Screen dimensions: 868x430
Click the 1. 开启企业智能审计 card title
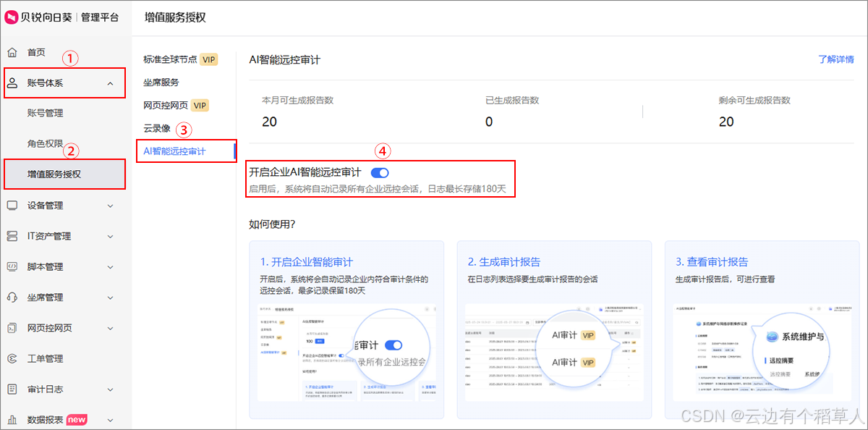click(x=307, y=261)
